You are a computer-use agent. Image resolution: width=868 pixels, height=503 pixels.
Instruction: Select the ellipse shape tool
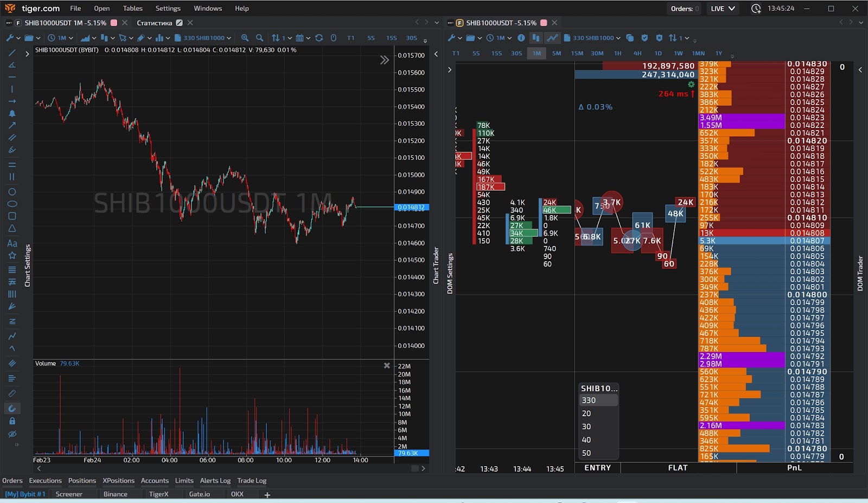[x=12, y=204]
